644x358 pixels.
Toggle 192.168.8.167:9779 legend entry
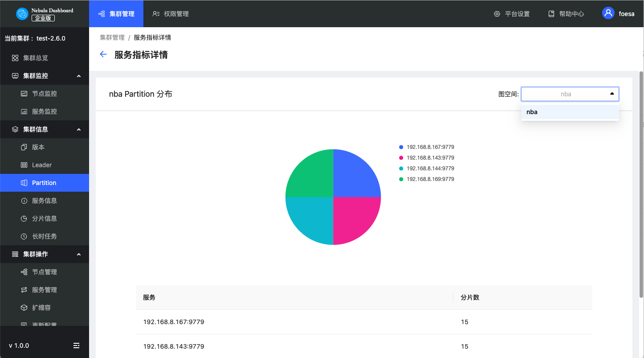click(427, 147)
